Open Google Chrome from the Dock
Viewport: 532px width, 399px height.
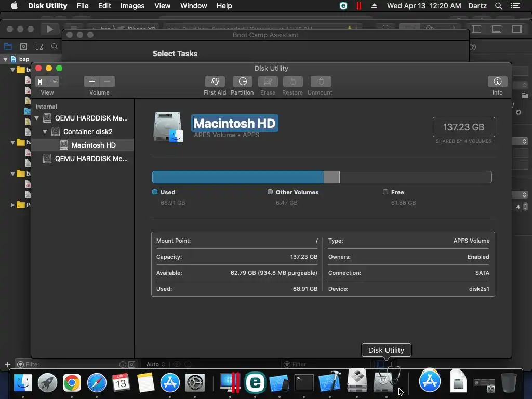tap(72, 383)
